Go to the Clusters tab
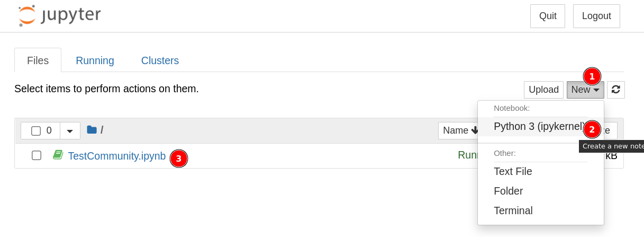Image resolution: width=644 pixels, height=237 pixels. coord(160,60)
